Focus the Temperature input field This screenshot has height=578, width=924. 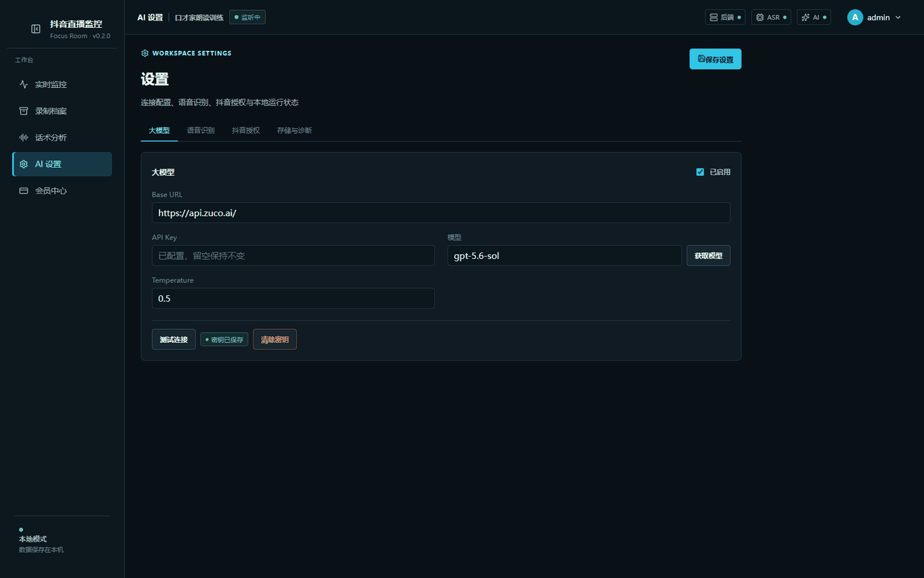click(293, 299)
